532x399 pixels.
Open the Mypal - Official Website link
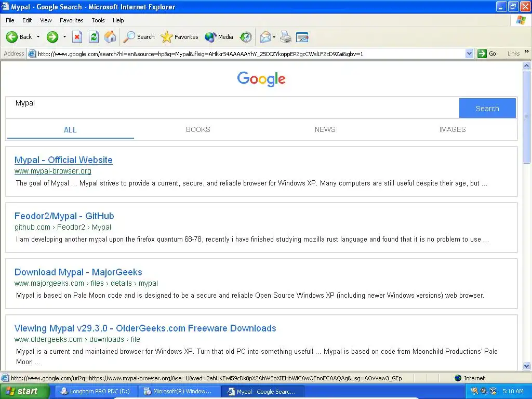63,160
